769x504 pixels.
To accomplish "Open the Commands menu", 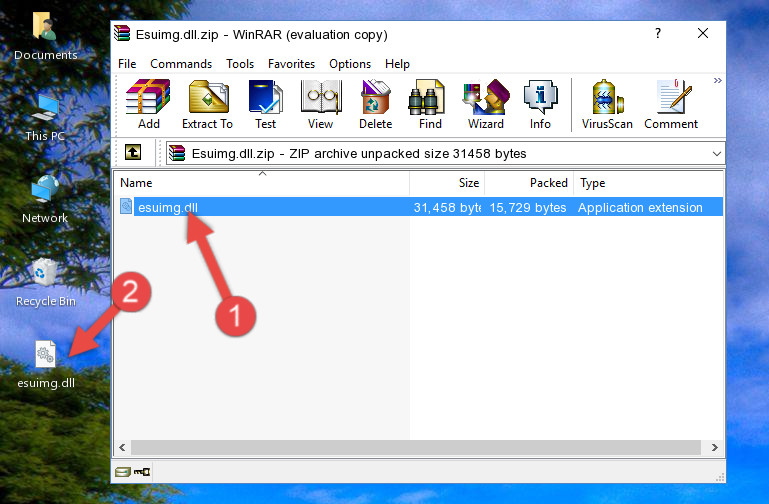I will [181, 64].
